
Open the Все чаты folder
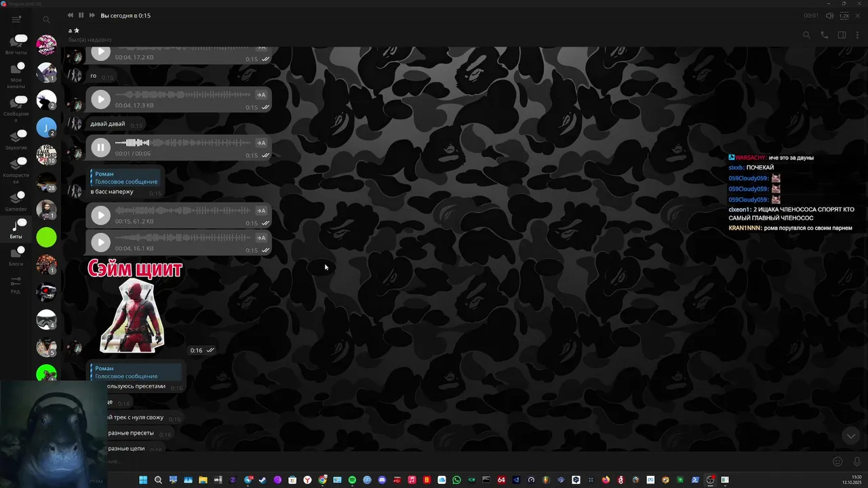(x=16, y=45)
